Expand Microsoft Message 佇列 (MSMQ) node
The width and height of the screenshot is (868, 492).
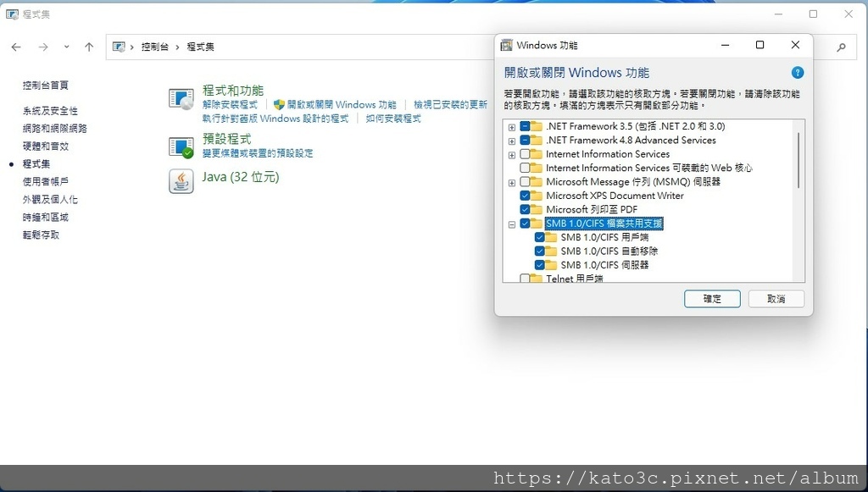(x=511, y=182)
